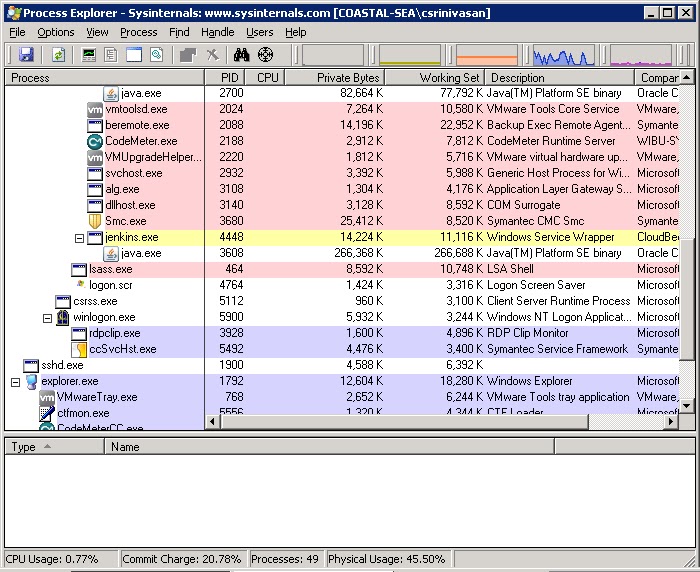The image size is (700, 572).
Task: Click the ctfmon.exe pen icon
Action: point(47,413)
